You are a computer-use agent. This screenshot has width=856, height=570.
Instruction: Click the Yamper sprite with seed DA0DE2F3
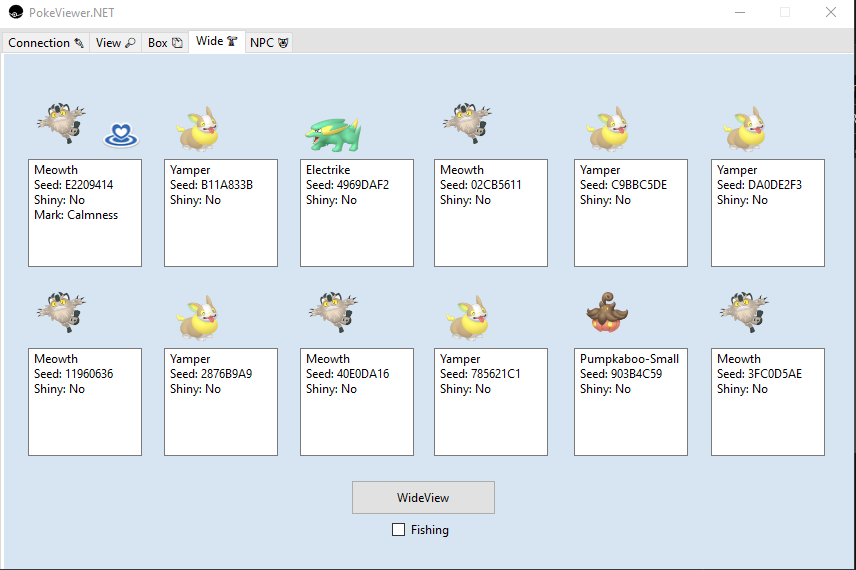745,129
